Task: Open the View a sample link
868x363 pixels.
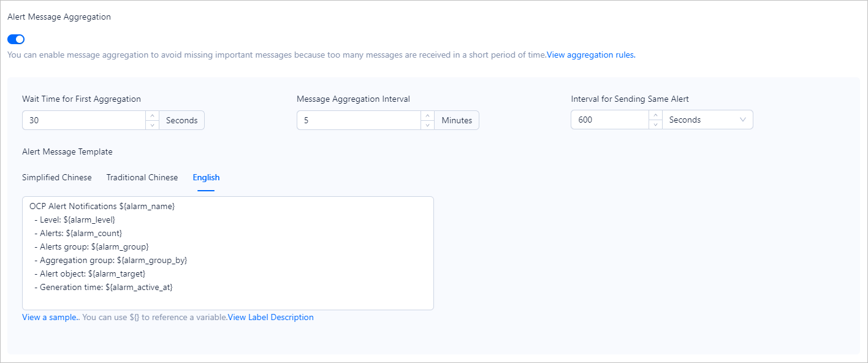Action: [50, 317]
